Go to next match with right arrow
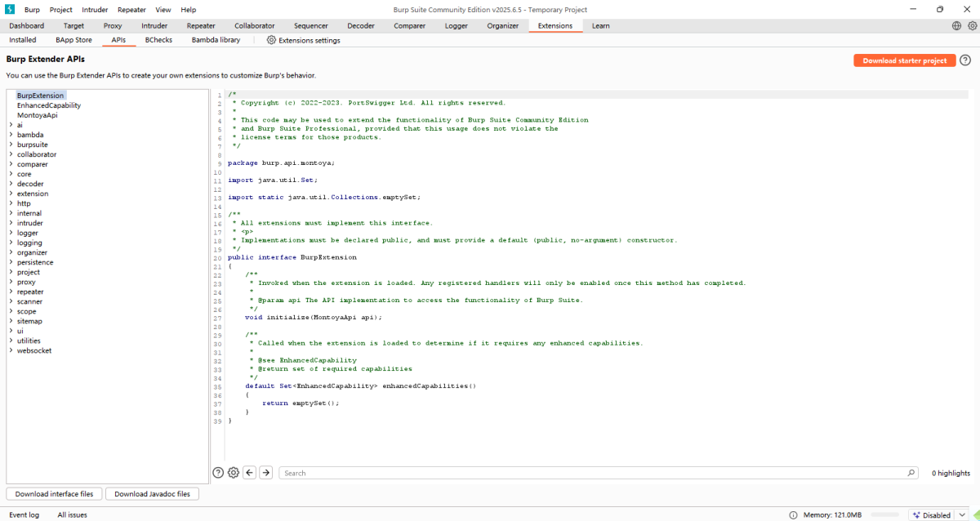This screenshot has width=980, height=521. [x=265, y=472]
